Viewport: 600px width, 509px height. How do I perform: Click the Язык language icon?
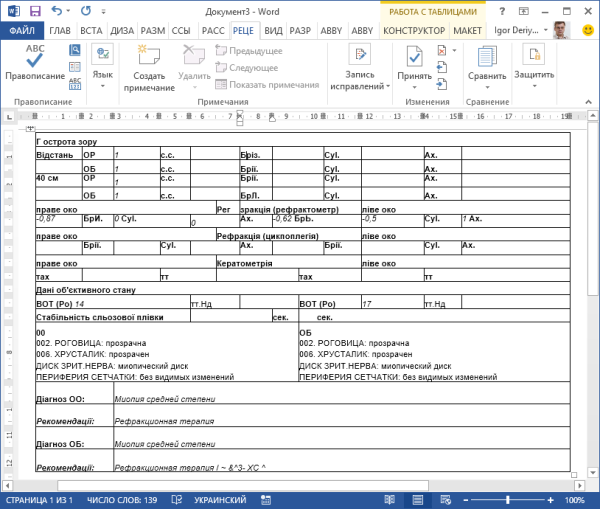pos(103,54)
